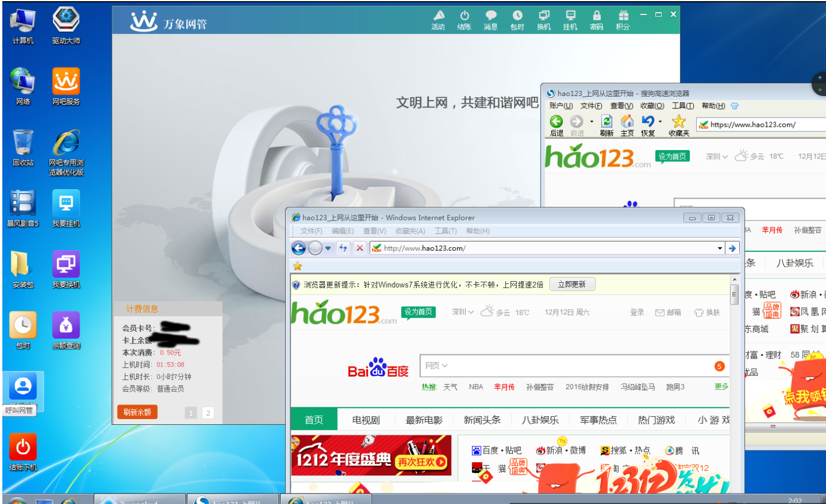Open 活动 in the 万象网管 toolbar

[x=438, y=19]
